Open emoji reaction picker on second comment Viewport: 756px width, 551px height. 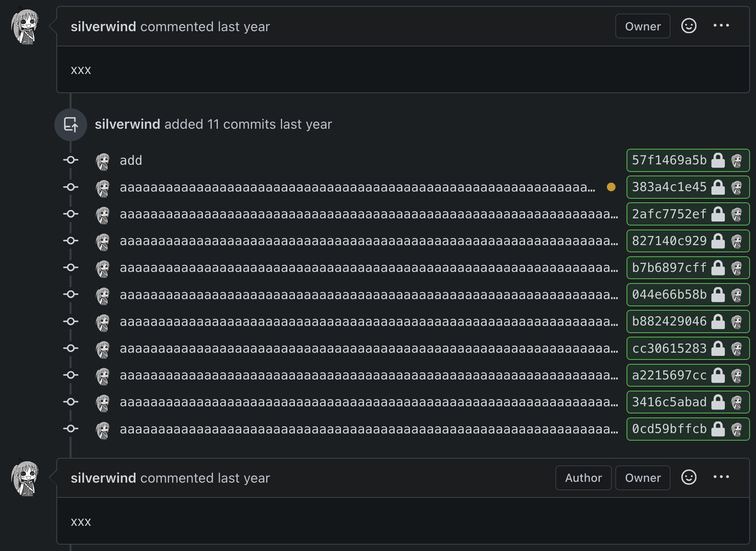coord(688,477)
